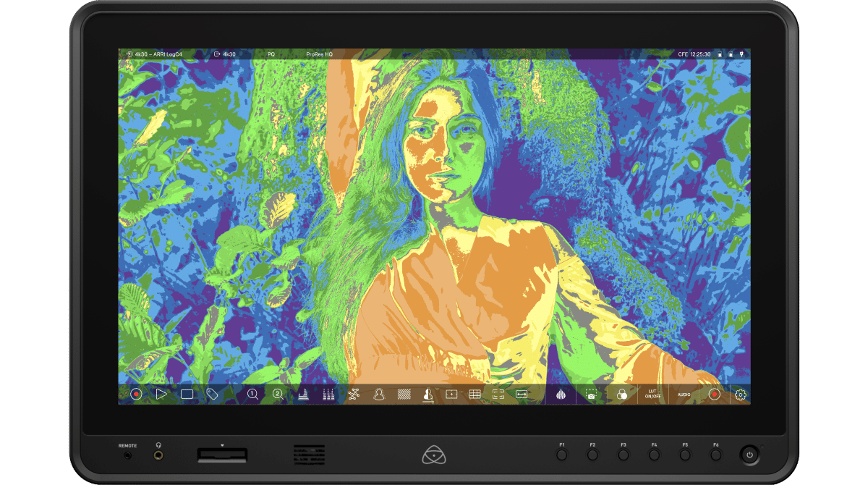Open the vectorscope icon
The width and height of the screenshot is (868, 485).
(354, 395)
